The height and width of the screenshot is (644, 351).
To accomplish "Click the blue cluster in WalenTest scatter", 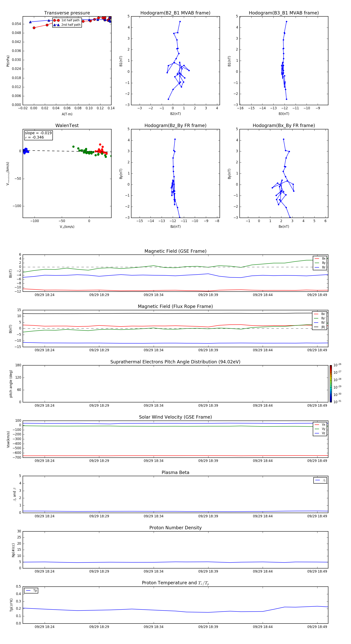I will [25, 151].
